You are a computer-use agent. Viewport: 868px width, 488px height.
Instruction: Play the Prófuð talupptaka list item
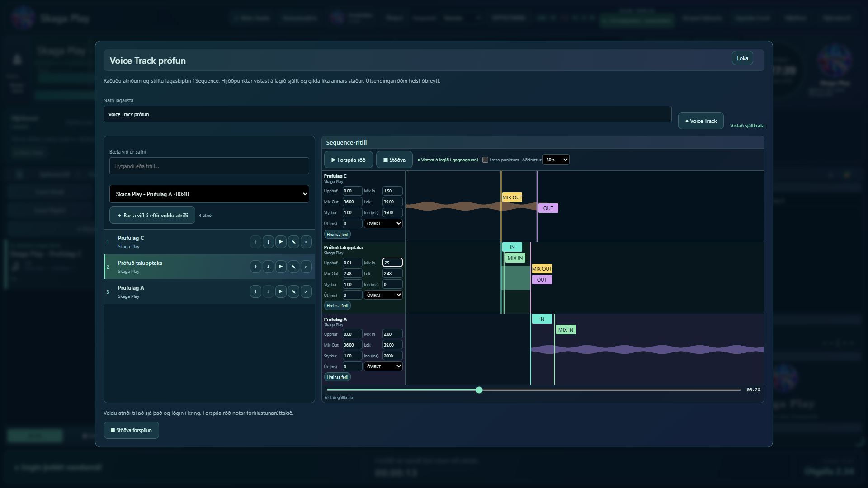pos(281,267)
